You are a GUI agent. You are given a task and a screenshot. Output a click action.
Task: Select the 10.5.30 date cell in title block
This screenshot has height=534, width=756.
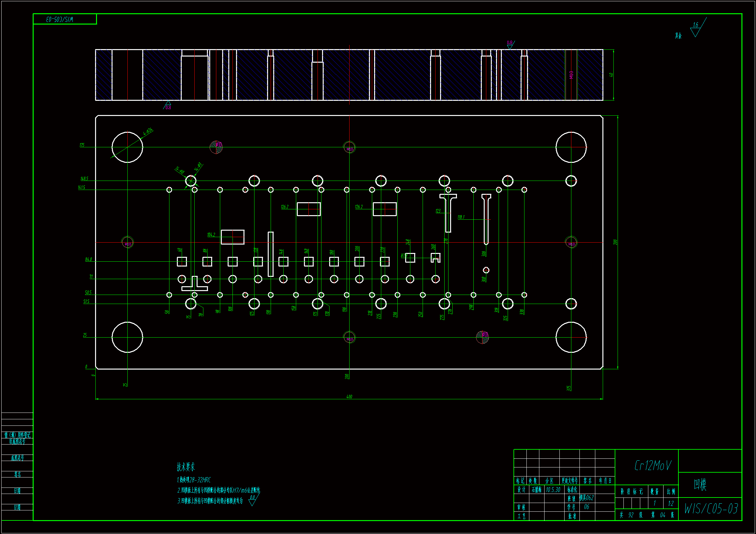(553, 490)
